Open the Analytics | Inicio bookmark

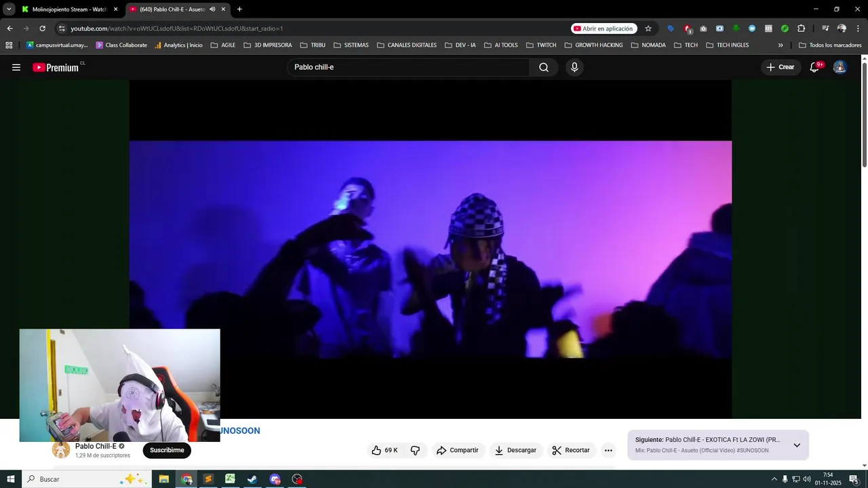(178, 45)
